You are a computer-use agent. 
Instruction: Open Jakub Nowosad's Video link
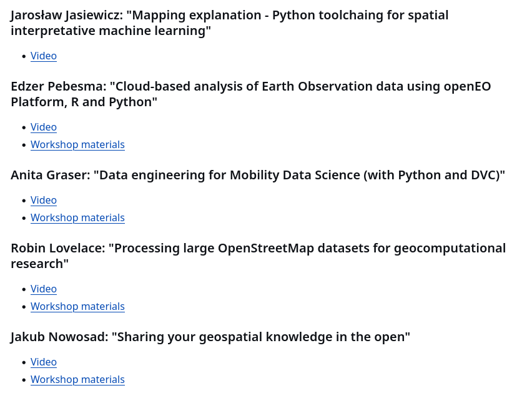click(44, 362)
